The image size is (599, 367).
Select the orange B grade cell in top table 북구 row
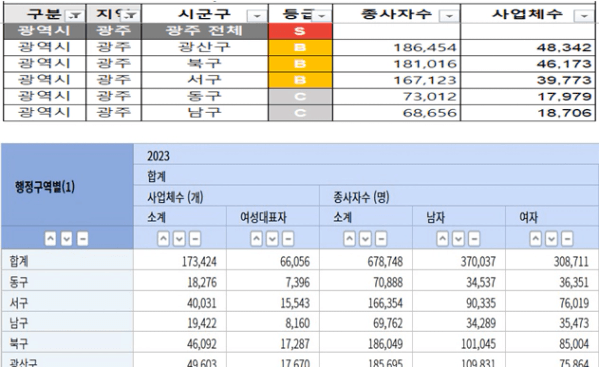point(300,64)
